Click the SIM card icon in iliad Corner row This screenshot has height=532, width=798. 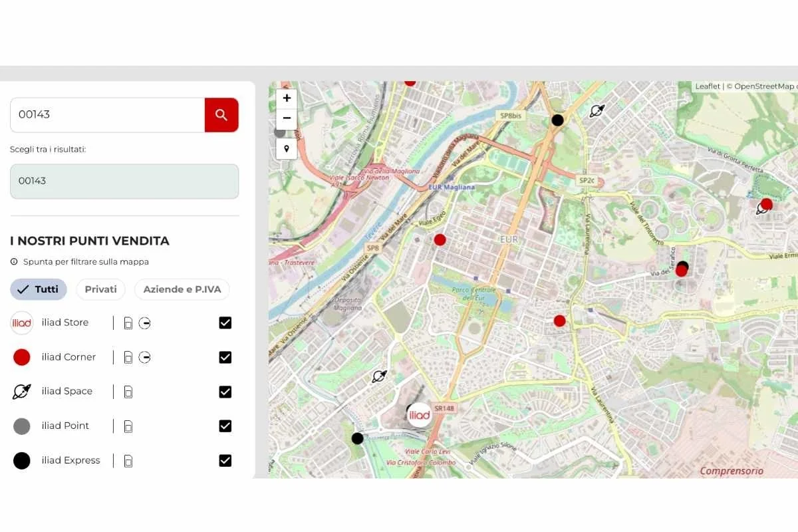click(x=128, y=358)
